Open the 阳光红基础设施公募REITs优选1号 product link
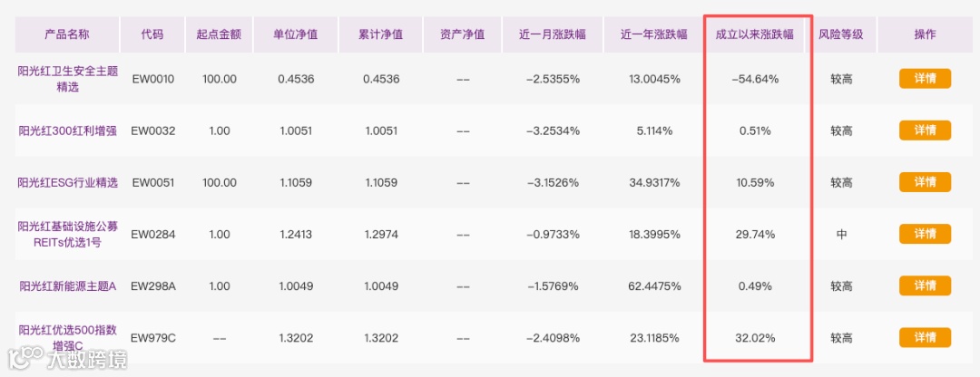Viewport: 980px width, 377px height. (67, 235)
